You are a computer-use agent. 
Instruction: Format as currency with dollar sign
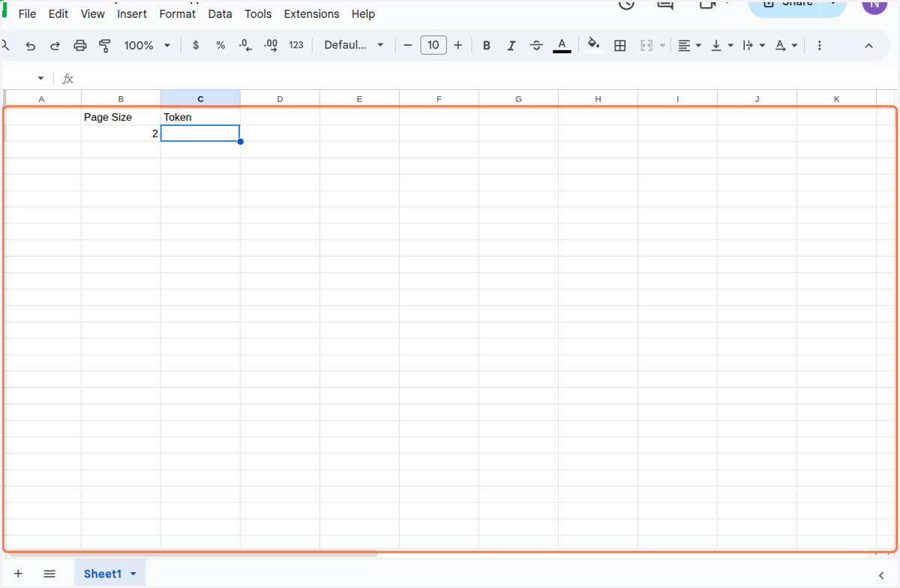(196, 45)
